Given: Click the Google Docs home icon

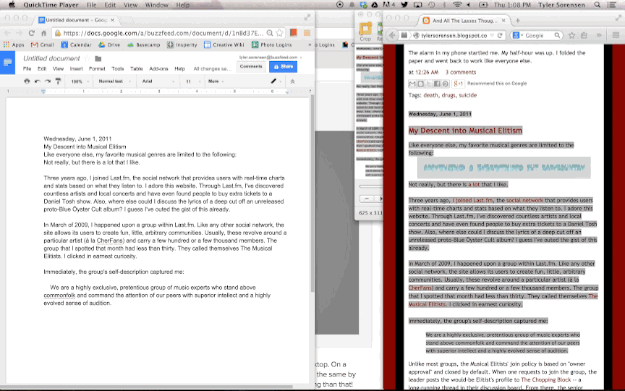Looking at the screenshot, I should pyautogui.click(x=8, y=63).
